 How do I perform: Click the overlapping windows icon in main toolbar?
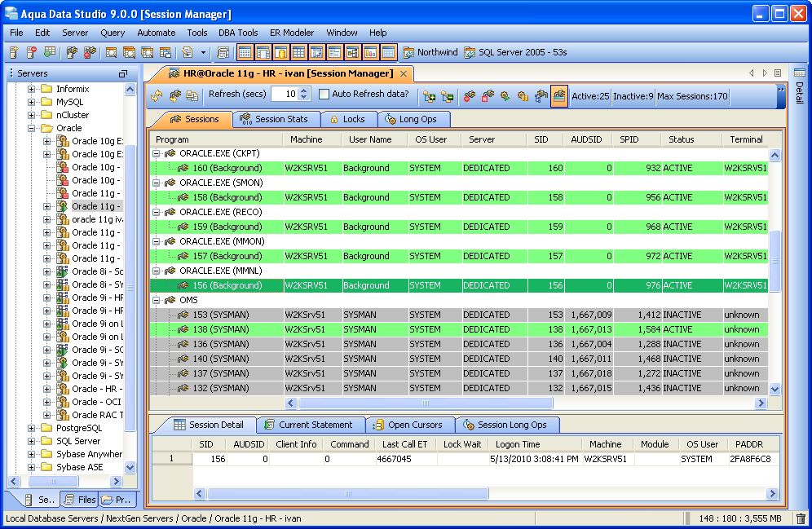[165, 52]
